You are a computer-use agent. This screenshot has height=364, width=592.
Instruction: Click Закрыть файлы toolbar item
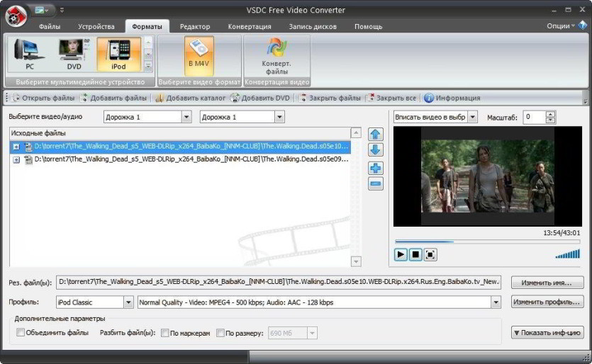point(330,98)
